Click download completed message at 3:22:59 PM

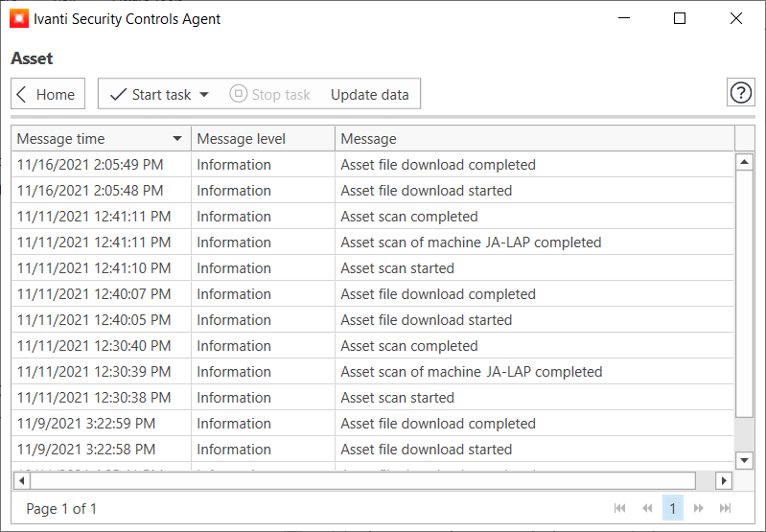click(x=438, y=424)
